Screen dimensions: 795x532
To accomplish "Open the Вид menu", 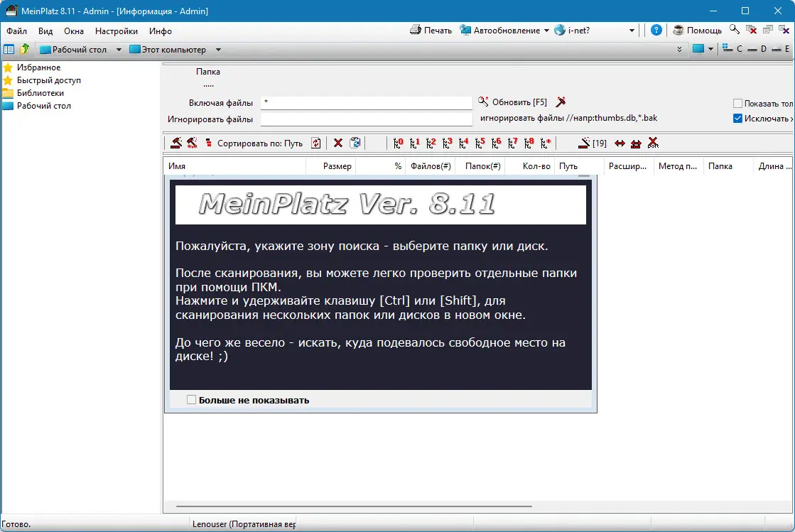I will (45, 31).
